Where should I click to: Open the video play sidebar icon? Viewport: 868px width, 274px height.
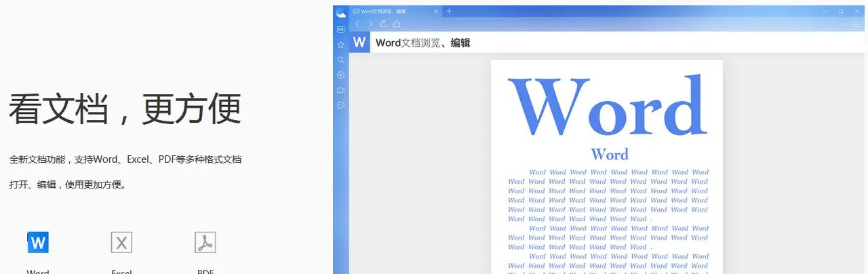[341, 75]
